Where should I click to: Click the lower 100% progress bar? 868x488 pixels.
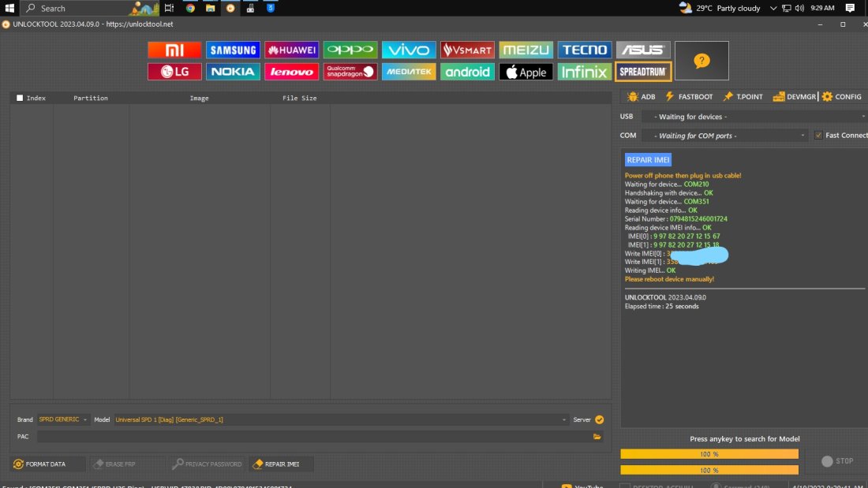[x=709, y=471]
